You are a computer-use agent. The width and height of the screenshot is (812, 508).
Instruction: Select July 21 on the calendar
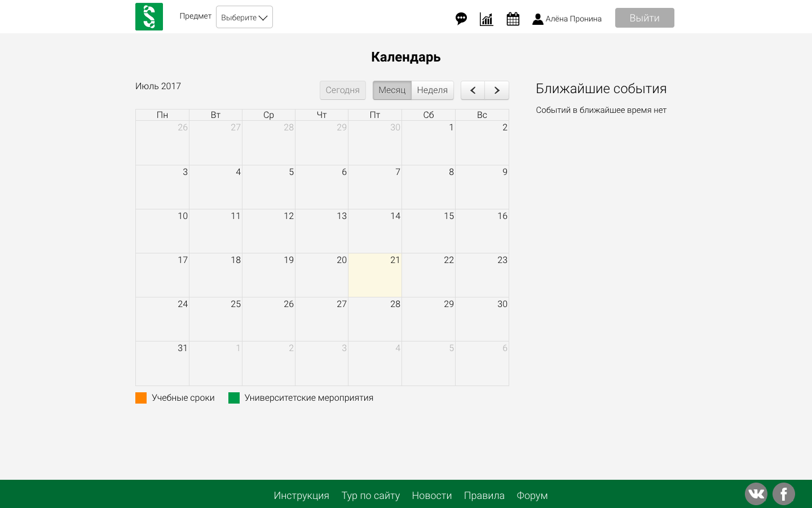click(375, 275)
